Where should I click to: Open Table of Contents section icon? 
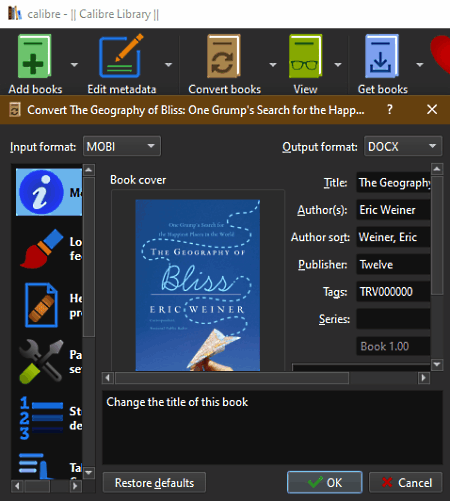click(x=35, y=466)
